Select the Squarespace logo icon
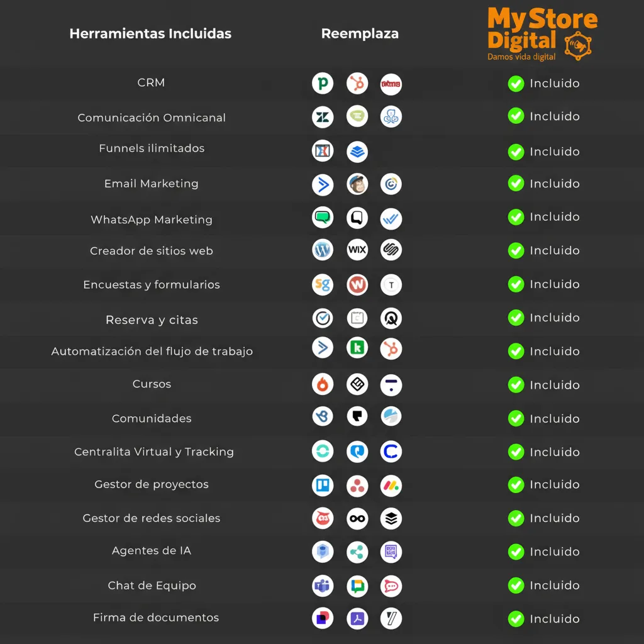 click(x=391, y=250)
